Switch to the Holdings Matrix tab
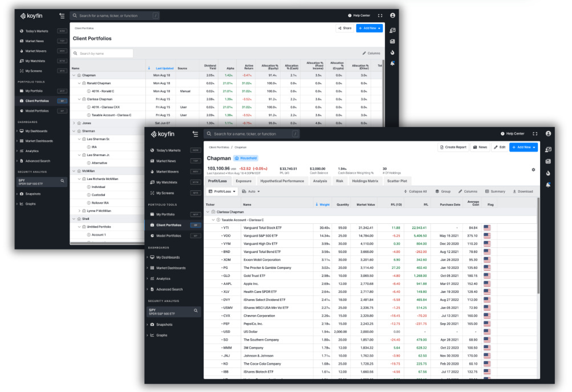This screenshot has width=572, height=392. click(365, 181)
